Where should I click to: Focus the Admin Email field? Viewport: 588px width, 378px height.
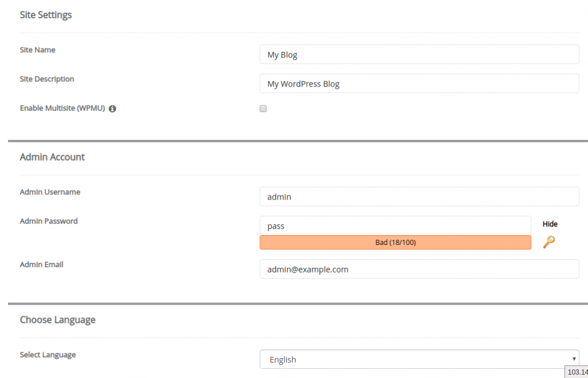pos(419,269)
